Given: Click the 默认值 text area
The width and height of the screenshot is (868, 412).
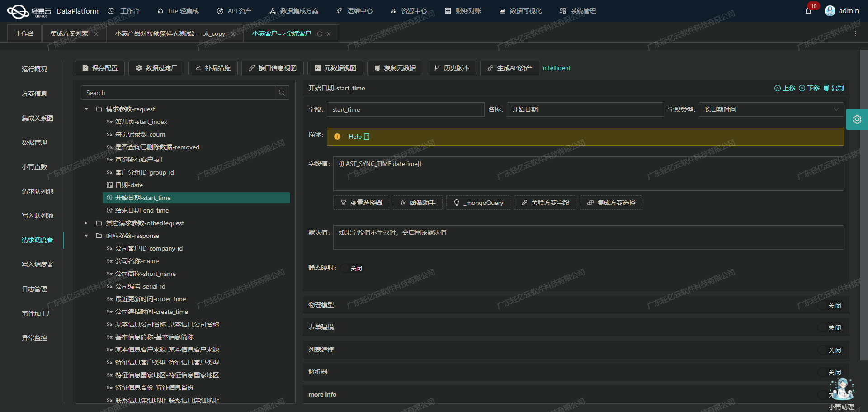Looking at the screenshot, I should pos(588,237).
